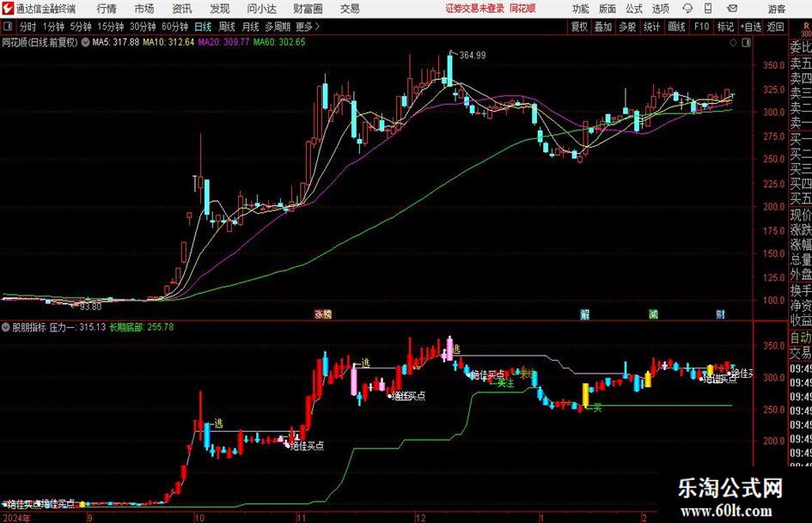Image resolution: width=812 pixels, height=523 pixels.
Task: Click the 93.80 low price label
Action: point(90,307)
